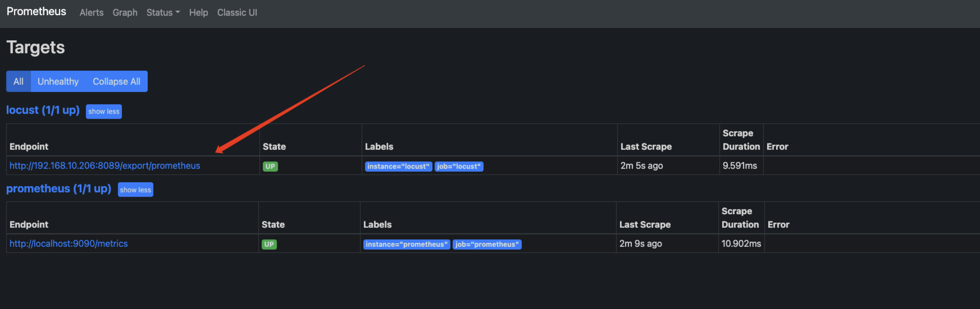Switch to the Classic UI
Image resolution: width=980 pixels, height=309 pixels.
click(x=237, y=13)
